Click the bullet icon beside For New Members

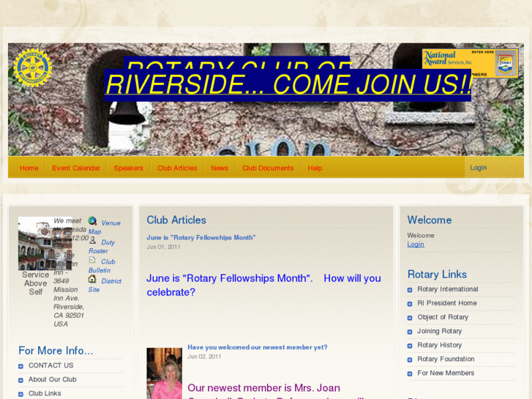pyautogui.click(x=410, y=374)
